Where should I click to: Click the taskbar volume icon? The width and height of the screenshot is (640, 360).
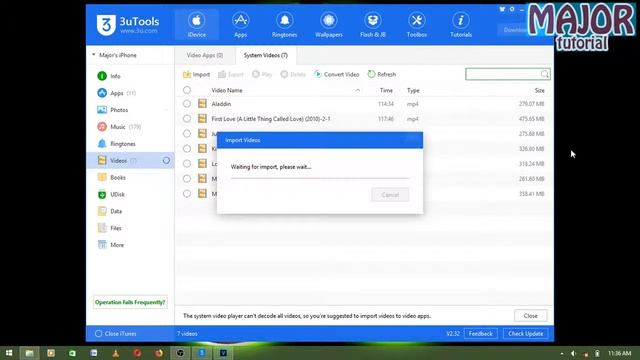pos(573,353)
